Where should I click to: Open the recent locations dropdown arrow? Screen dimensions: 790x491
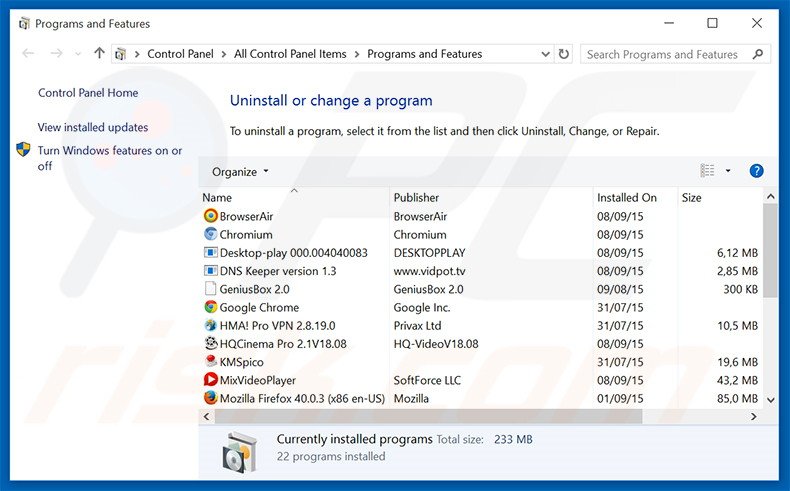click(78, 54)
